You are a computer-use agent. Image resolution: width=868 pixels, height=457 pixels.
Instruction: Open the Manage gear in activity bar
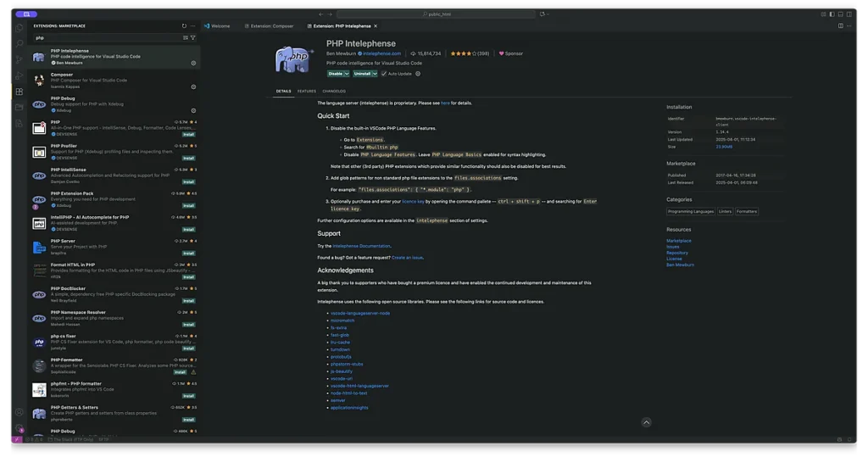19,428
